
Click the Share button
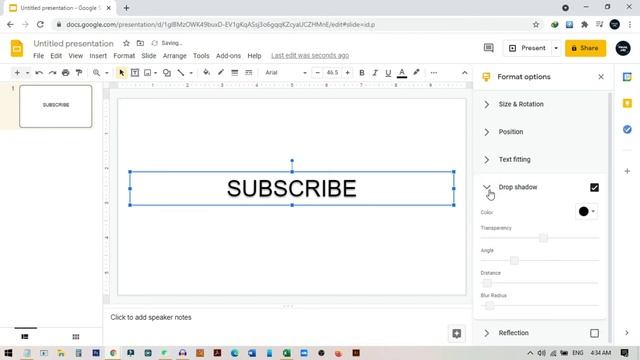(585, 48)
